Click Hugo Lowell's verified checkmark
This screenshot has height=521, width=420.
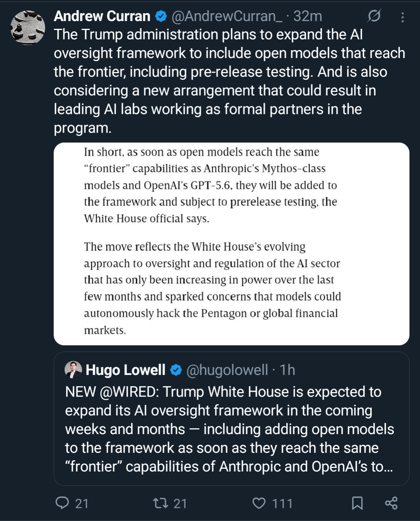pos(176,370)
